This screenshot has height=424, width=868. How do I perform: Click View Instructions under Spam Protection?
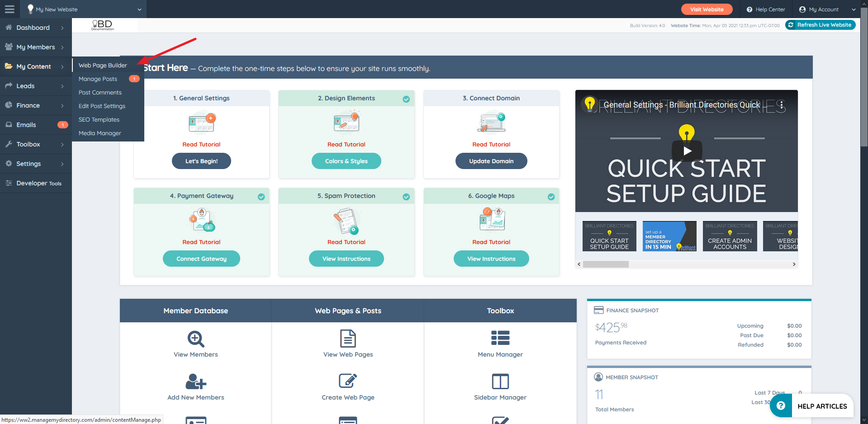(x=346, y=259)
